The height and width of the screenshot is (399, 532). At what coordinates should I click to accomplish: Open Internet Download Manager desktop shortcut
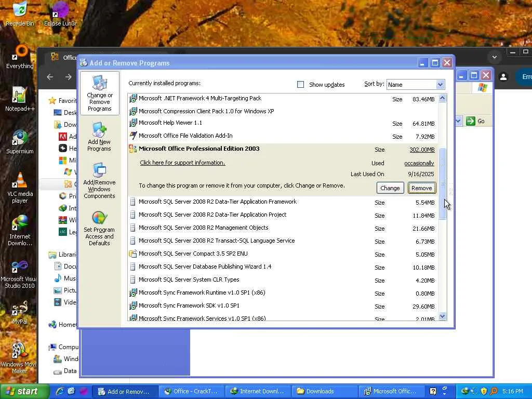coord(20,230)
